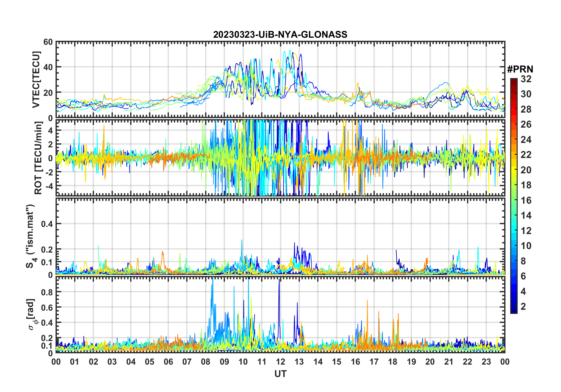Select colorbar tick label 26
The width and height of the screenshot is (561, 392).
[x=526, y=124]
